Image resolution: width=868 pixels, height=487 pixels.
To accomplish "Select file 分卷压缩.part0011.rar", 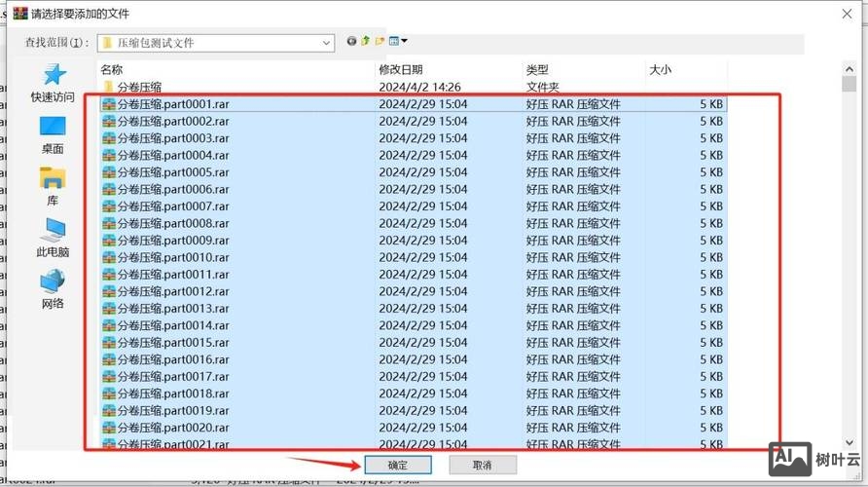I will 413,275.
